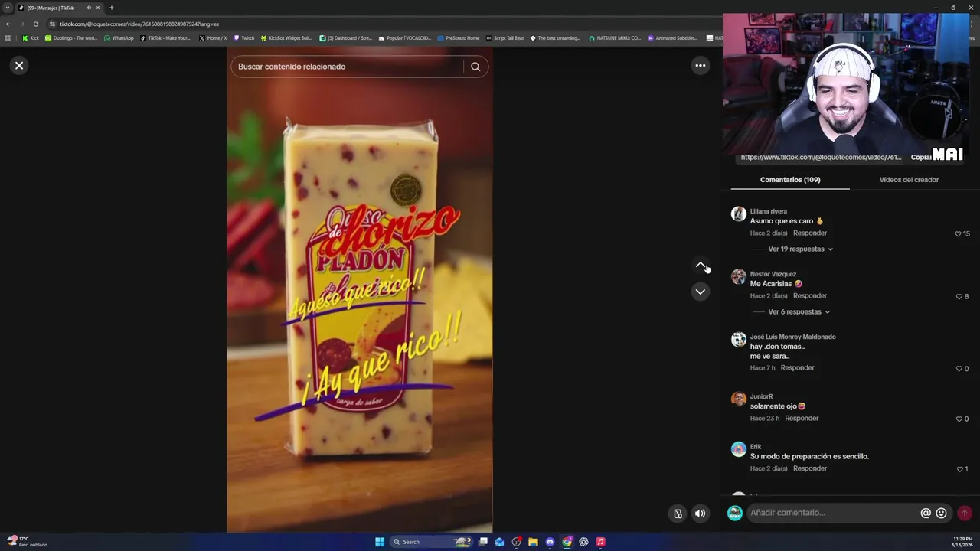980x551 pixels.
Task: Reload the page with browser refresh icon
Action: point(35,24)
